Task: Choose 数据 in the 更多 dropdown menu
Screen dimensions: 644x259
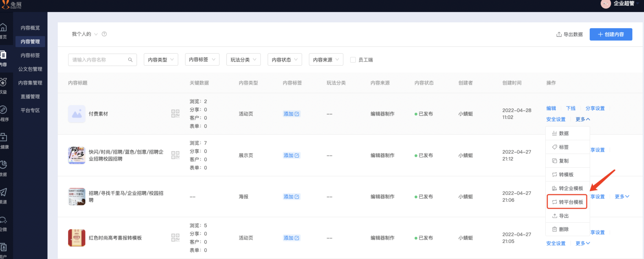Action: 567,133
